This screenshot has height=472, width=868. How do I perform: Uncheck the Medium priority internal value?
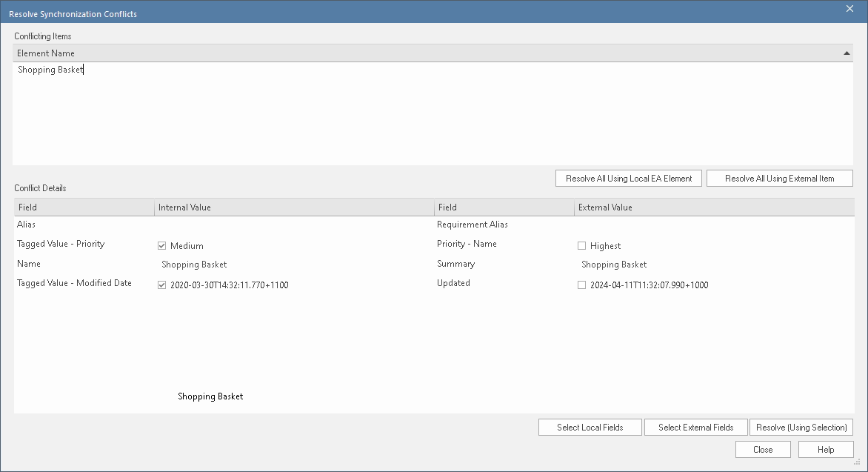(x=162, y=246)
